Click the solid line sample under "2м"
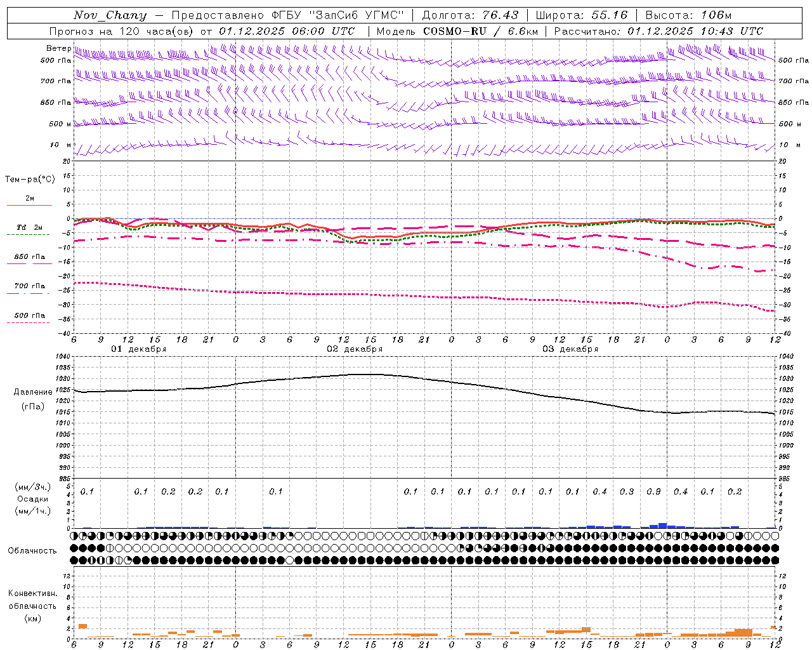Screen dimensions: 812x650 pyautogui.click(x=29, y=205)
